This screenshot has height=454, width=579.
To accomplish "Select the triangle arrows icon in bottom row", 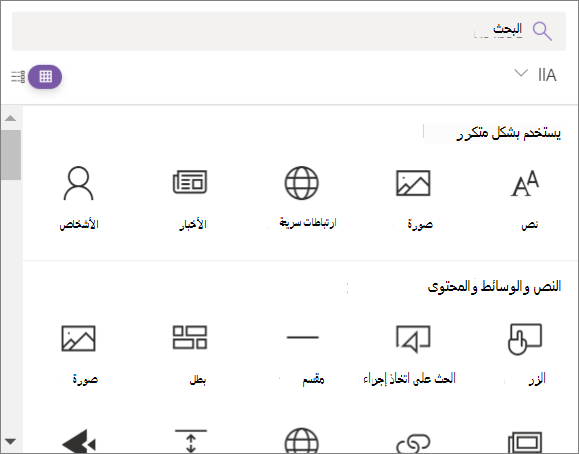I will click(x=79, y=441).
